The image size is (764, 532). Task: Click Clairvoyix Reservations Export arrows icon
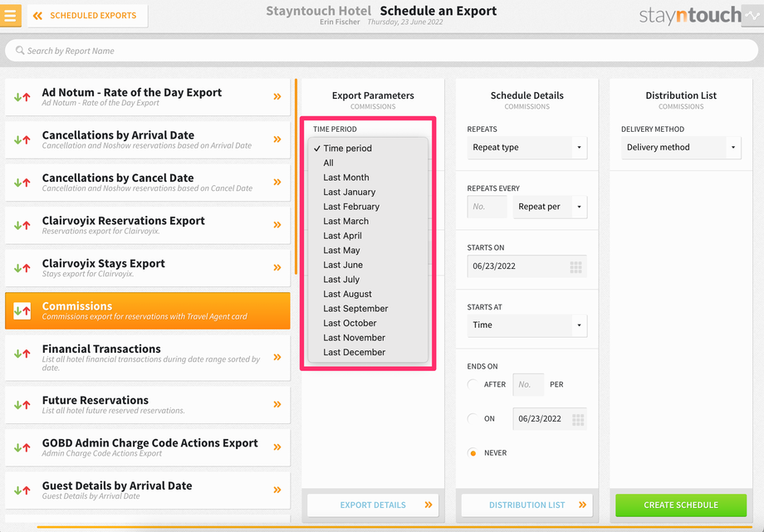[22, 226]
